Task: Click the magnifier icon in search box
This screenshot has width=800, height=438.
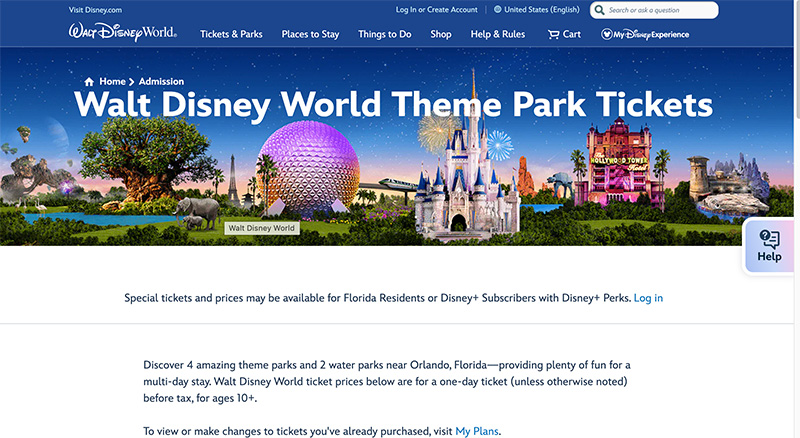Action: point(599,10)
